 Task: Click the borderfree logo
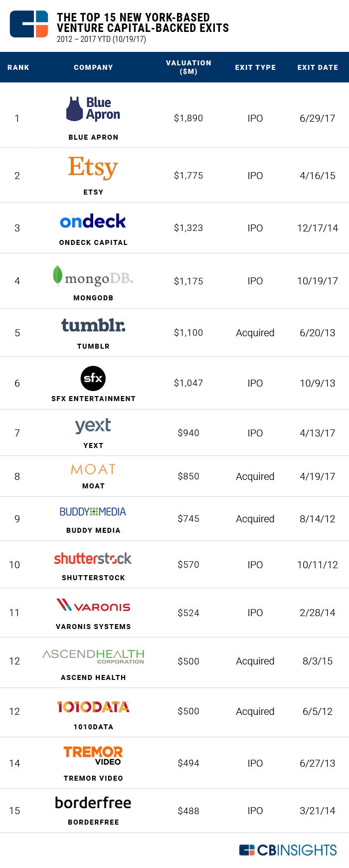point(93,803)
